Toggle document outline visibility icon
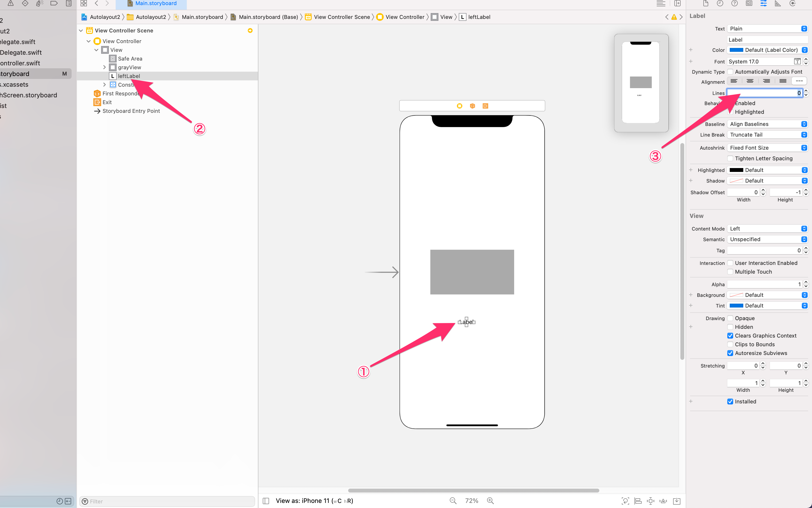The image size is (812, 508). [266, 500]
